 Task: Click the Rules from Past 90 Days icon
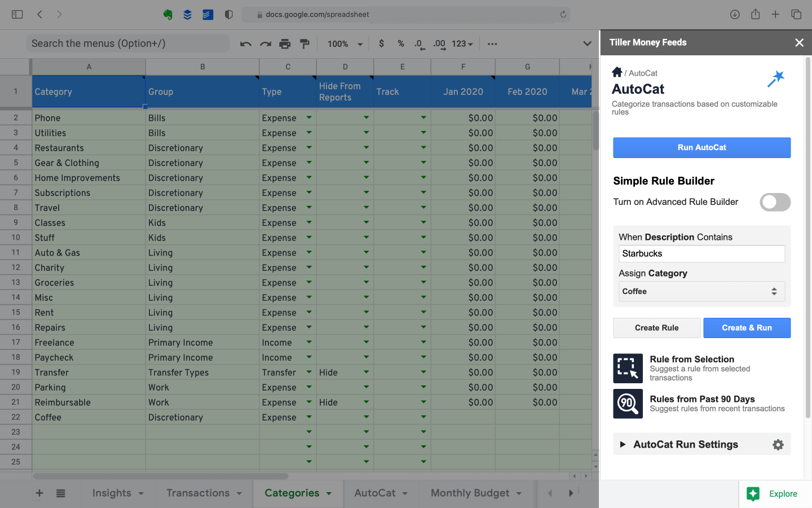[x=628, y=404]
